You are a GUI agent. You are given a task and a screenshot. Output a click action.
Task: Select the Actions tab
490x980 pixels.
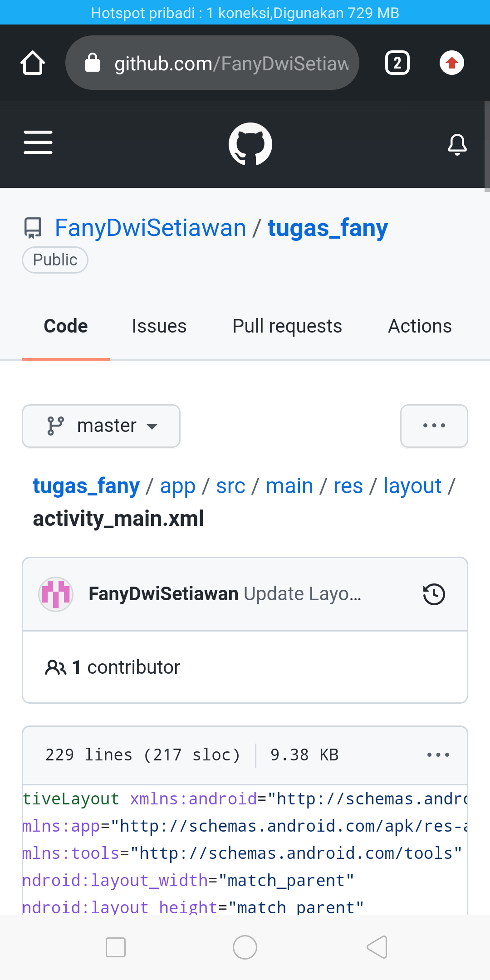tap(419, 326)
